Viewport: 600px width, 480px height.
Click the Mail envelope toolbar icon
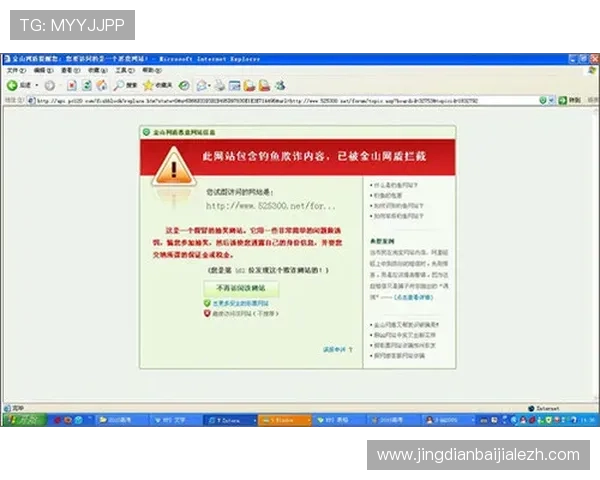click(x=202, y=85)
